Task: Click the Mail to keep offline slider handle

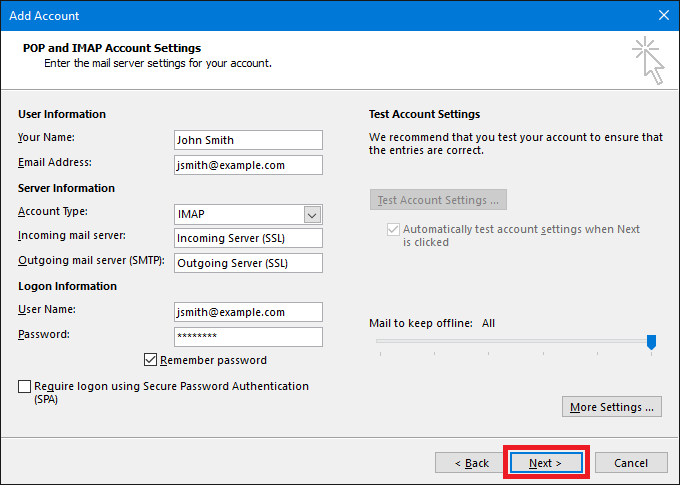Action: pyautogui.click(x=651, y=342)
